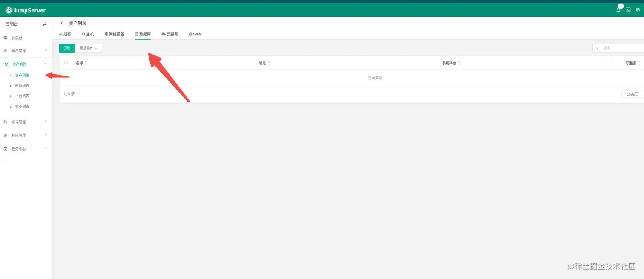Image resolution: width=644 pixels, height=279 pixels.
Task: Click the green 创建 button
Action: click(x=67, y=48)
